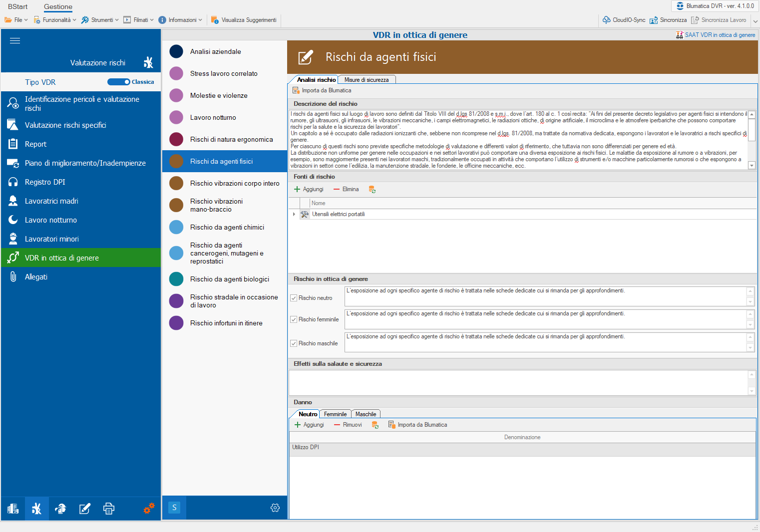The width and height of the screenshot is (760, 532).
Task: Select the teal Rischio da agenti biologici circle
Action: point(176,279)
